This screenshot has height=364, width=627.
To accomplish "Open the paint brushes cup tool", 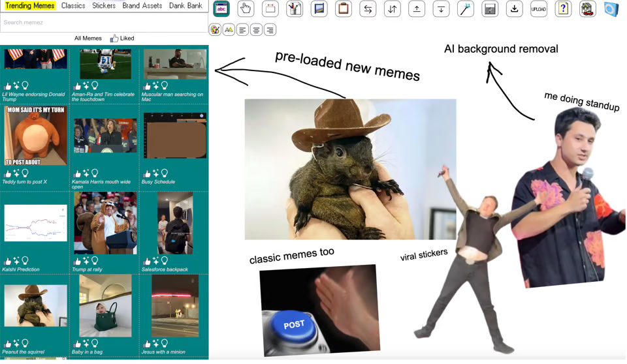I will pyautogui.click(x=295, y=9).
